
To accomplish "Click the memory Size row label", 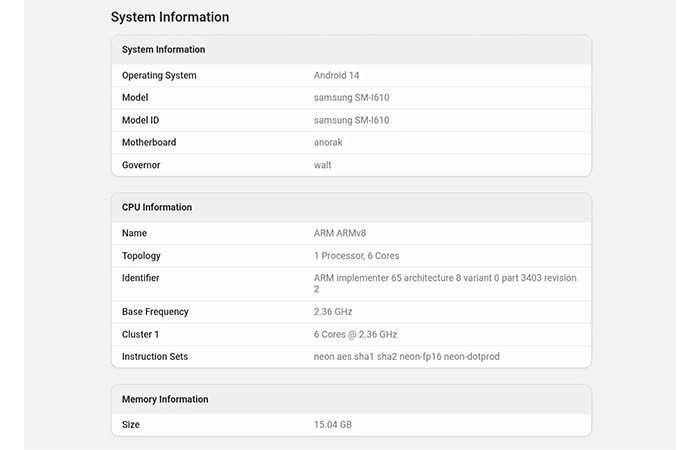I will 131,425.
